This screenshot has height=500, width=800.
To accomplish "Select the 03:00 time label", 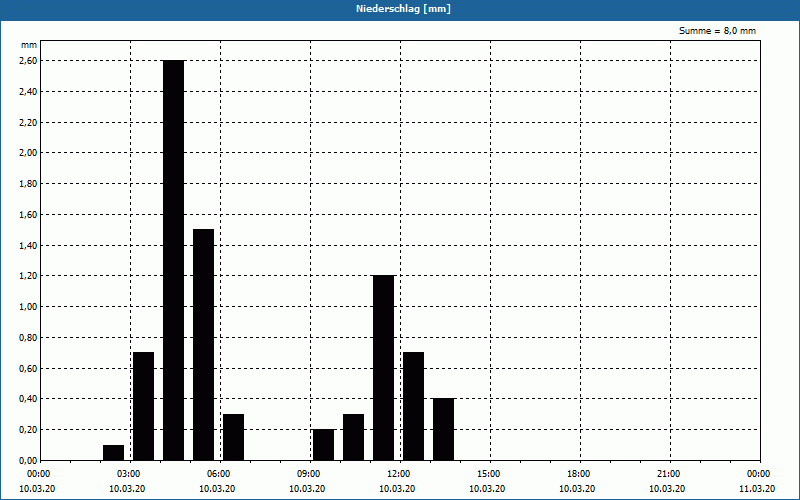I will click(130, 474).
